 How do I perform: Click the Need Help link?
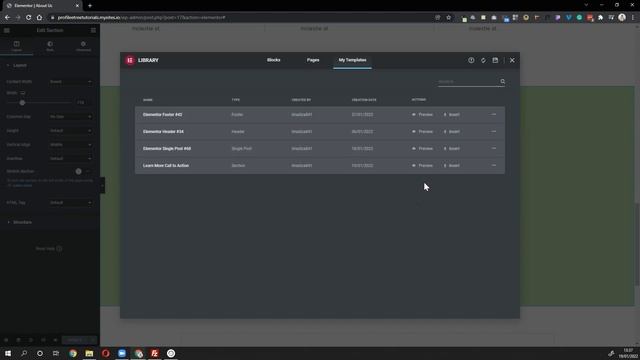(x=49, y=249)
